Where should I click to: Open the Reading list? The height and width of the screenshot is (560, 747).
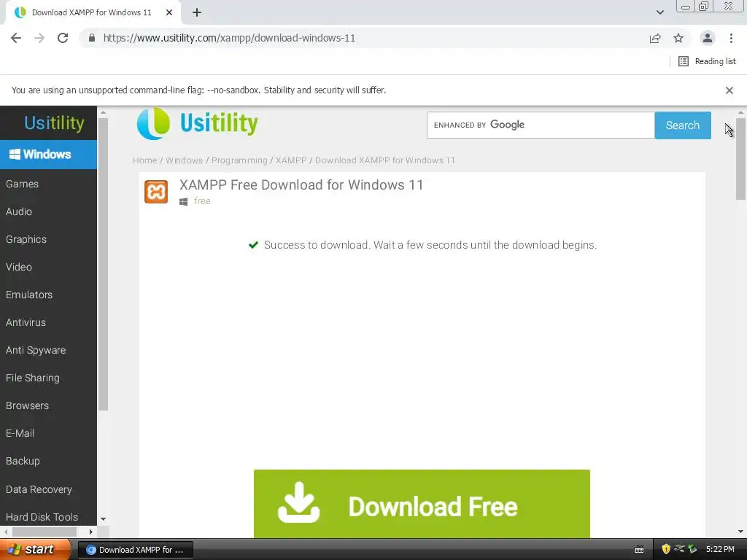707,61
